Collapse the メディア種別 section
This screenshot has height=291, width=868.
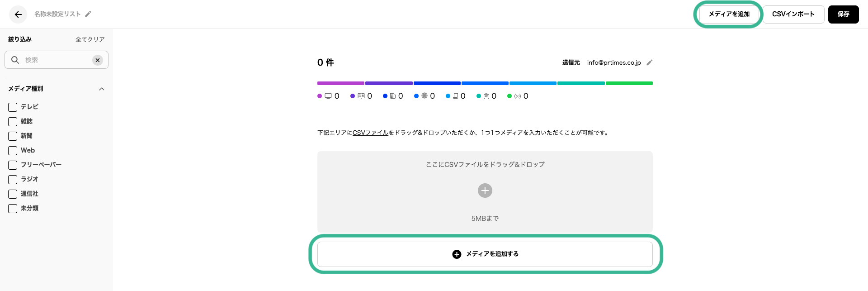tap(102, 89)
